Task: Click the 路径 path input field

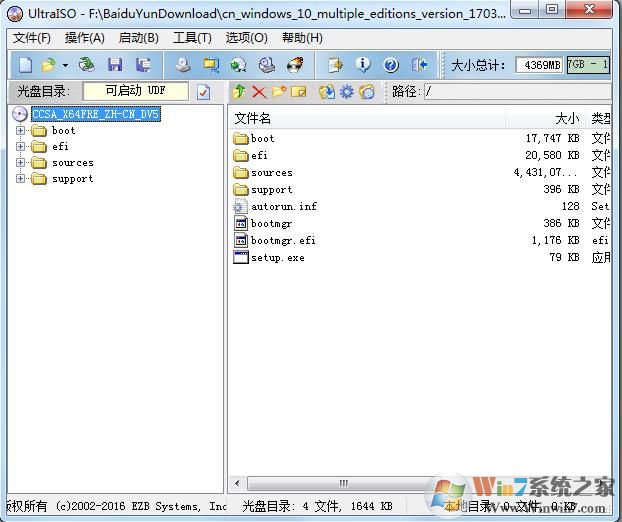Action: [x=515, y=92]
